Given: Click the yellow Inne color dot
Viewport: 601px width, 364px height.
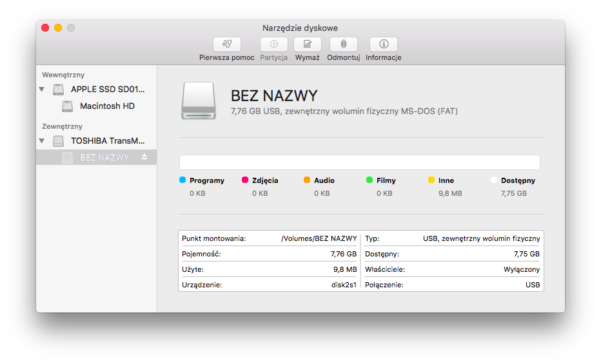Looking at the screenshot, I should (x=431, y=180).
